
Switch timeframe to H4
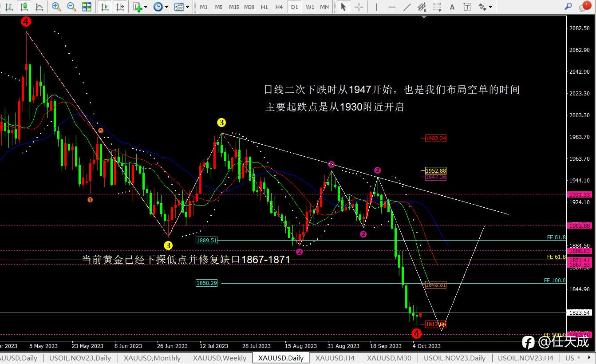tap(279, 7)
